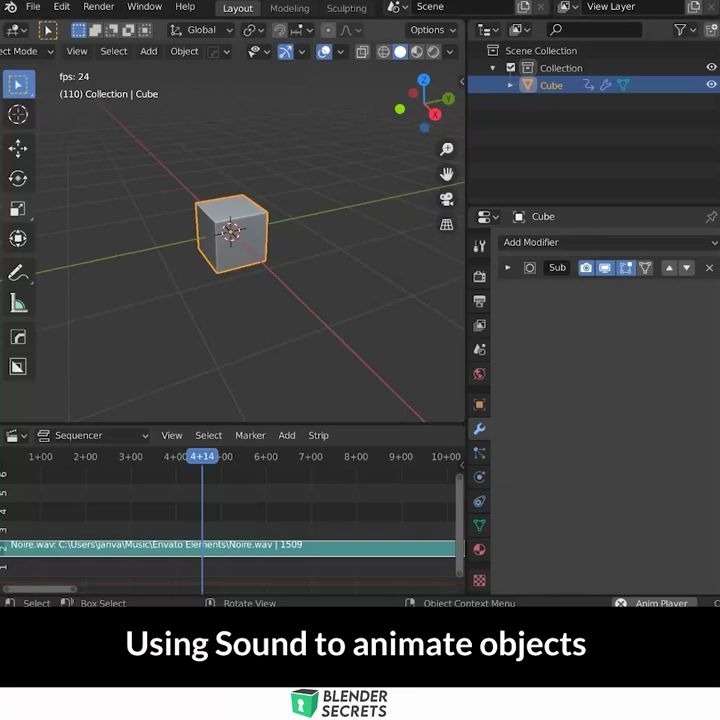The image size is (720, 720).
Task: Select the Move tool in toolbar
Action: pyautogui.click(x=18, y=148)
